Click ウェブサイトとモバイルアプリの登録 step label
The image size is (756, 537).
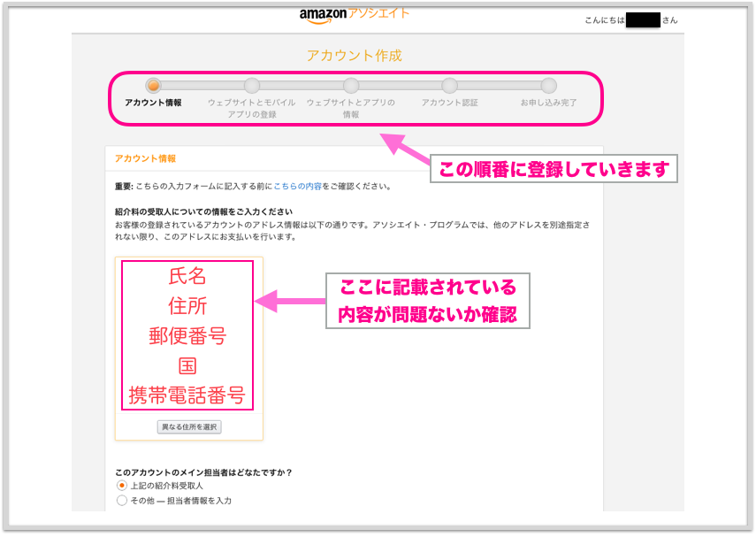click(x=252, y=109)
